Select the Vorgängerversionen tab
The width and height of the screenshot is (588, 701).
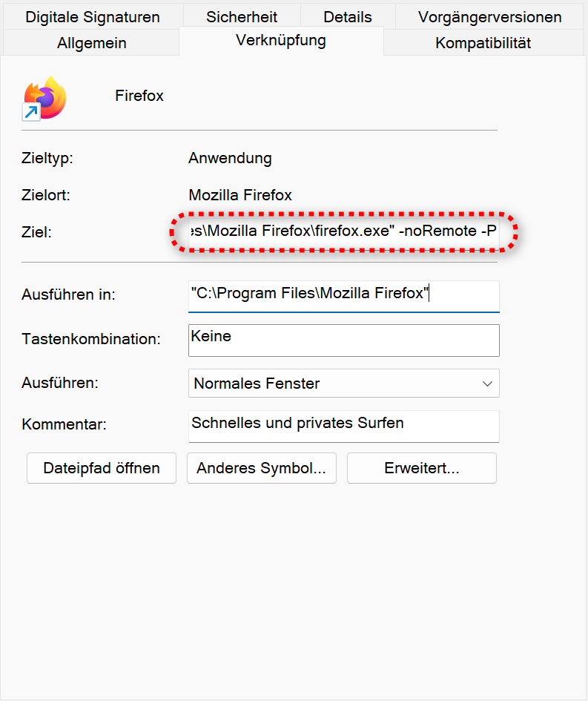tap(489, 16)
